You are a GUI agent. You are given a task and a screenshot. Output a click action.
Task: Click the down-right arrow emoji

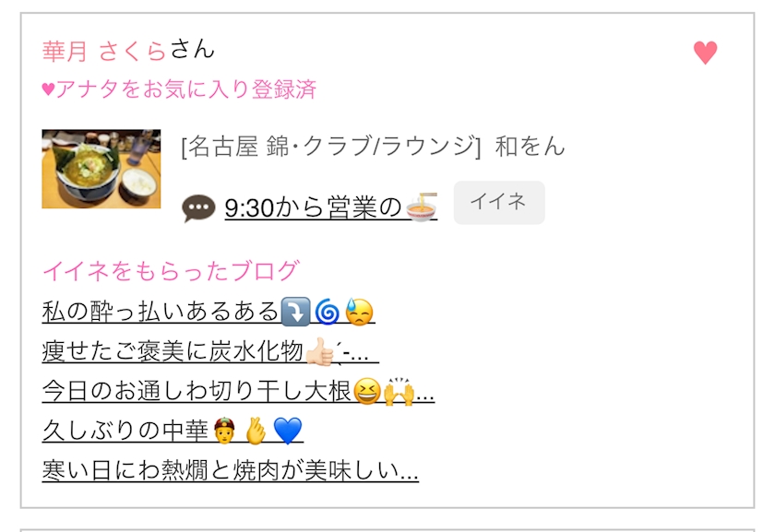pos(295,313)
